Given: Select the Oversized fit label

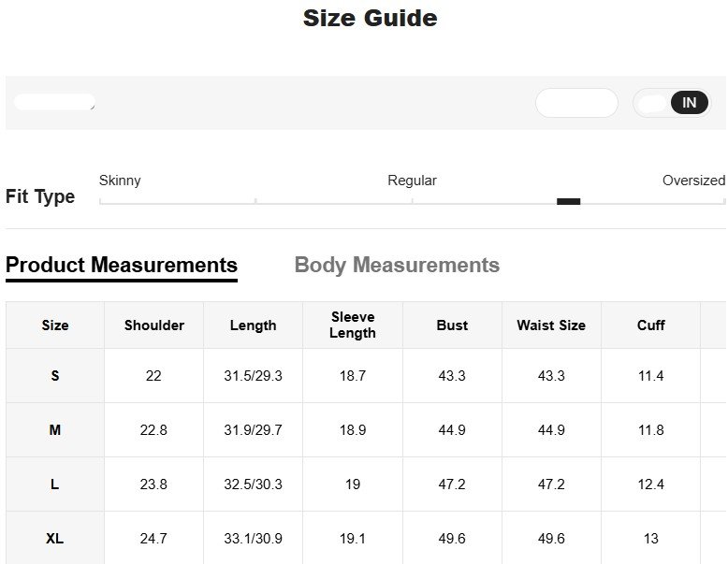Looking at the screenshot, I should click(693, 181).
